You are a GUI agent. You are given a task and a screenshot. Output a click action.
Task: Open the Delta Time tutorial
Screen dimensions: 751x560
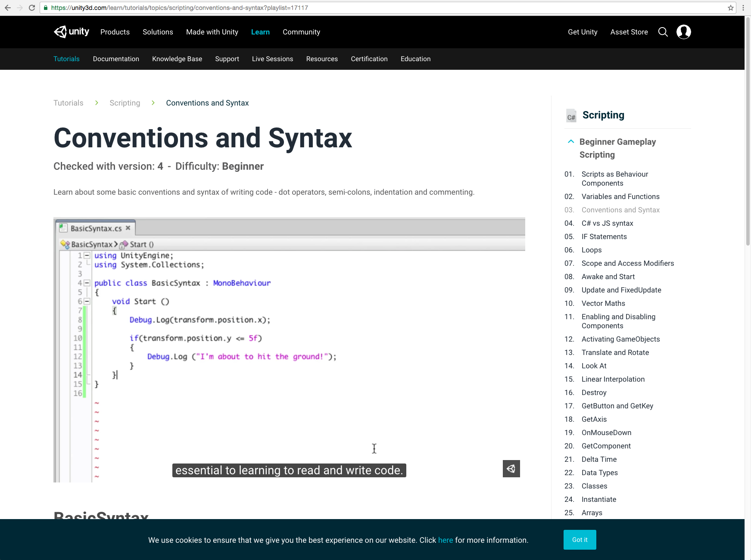(x=599, y=459)
